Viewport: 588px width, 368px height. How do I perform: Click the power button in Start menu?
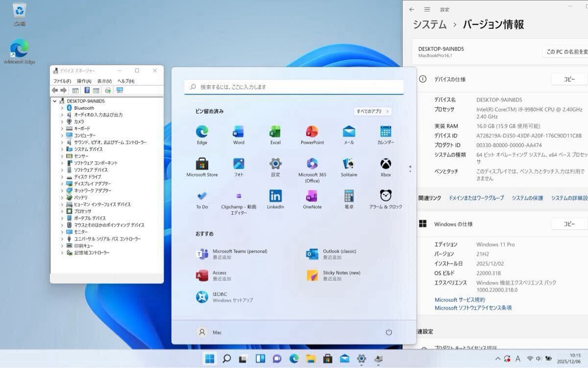click(389, 332)
